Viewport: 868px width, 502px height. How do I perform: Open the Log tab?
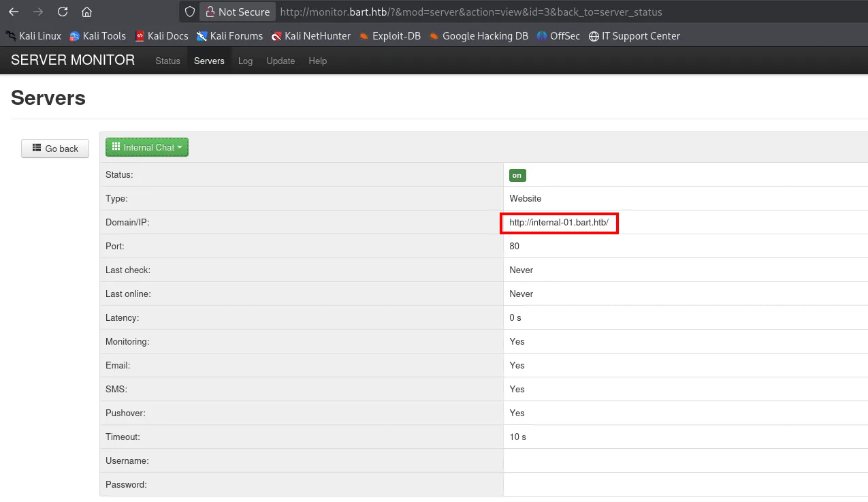pyautogui.click(x=245, y=61)
